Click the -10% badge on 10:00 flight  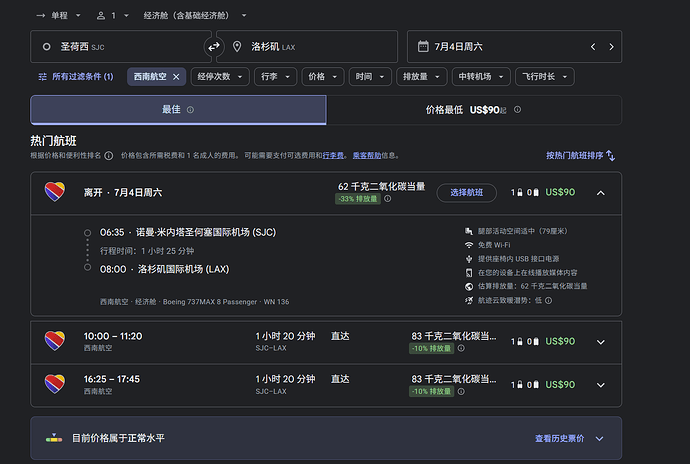[x=431, y=348]
